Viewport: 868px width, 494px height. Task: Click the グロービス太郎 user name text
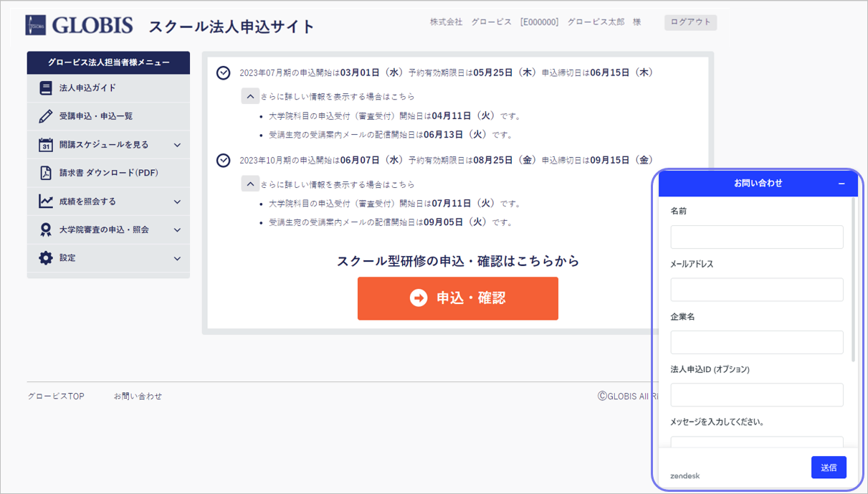(597, 22)
